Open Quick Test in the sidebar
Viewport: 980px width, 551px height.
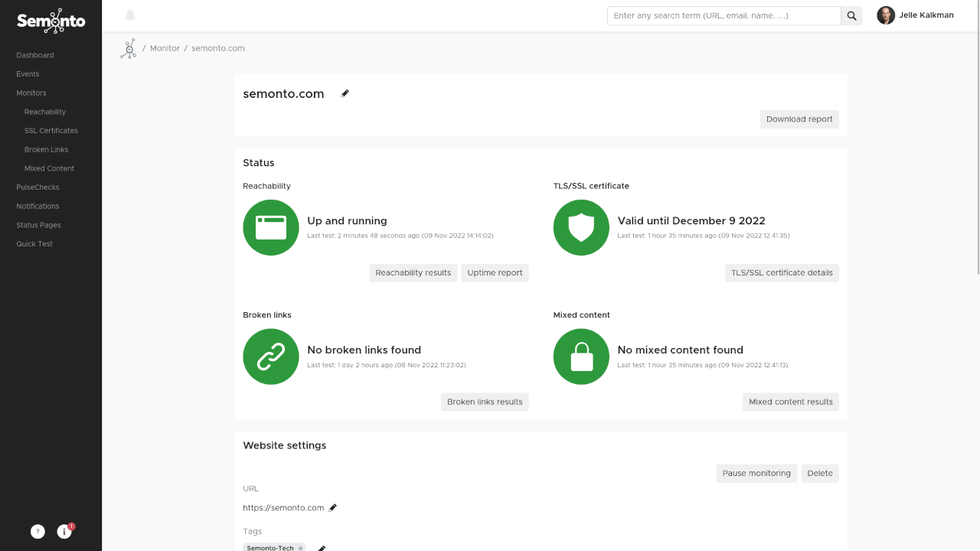(x=34, y=244)
